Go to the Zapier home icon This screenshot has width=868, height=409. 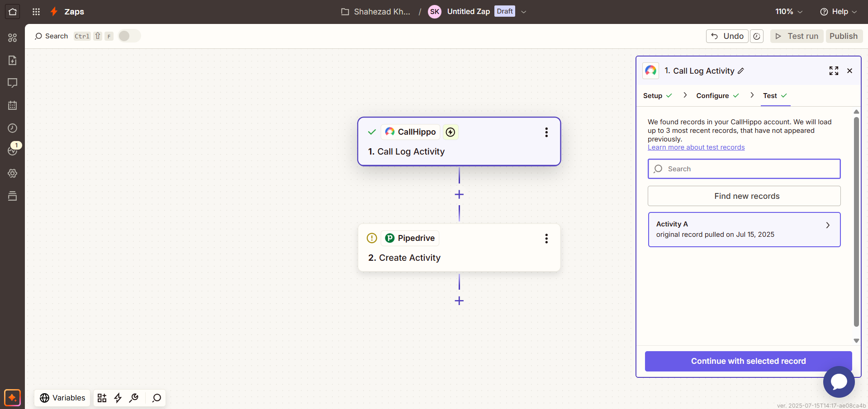(x=12, y=12)
